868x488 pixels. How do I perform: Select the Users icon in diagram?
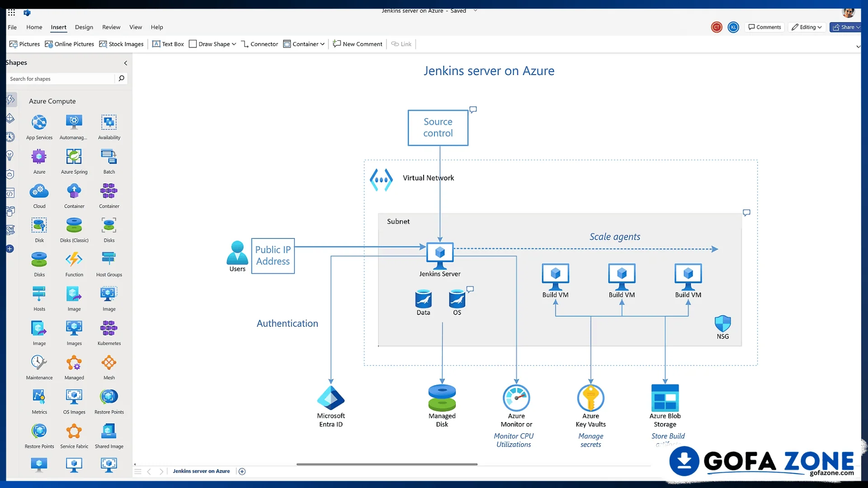[x=237, y=253]
